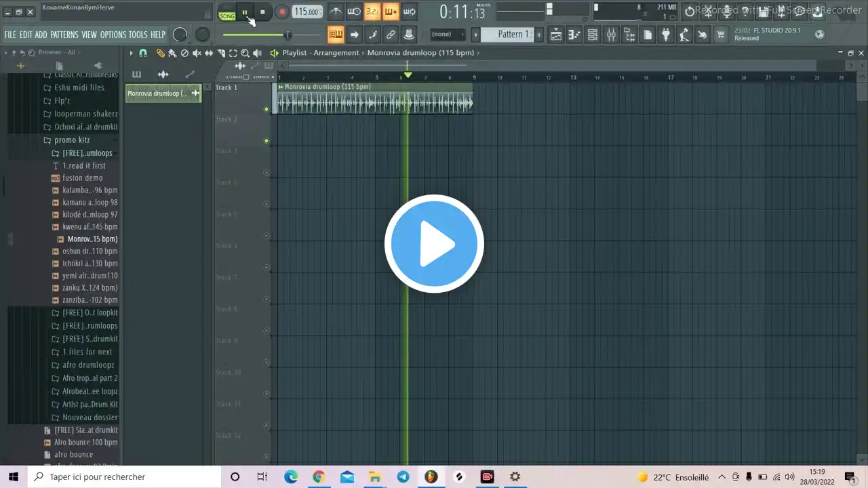Select the Zoom magnifier tool in Playlist
This screenshot has height=488, width=868.
[245, 53]
